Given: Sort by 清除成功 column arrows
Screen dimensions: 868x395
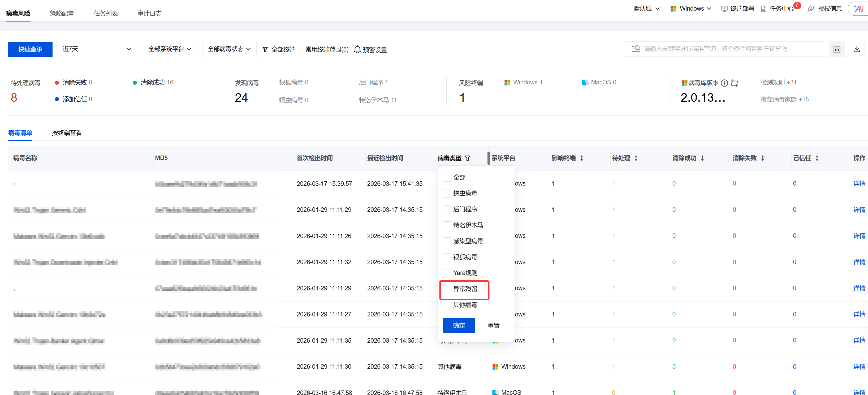Looking at the screenshot, I should [x=702, y=158].
